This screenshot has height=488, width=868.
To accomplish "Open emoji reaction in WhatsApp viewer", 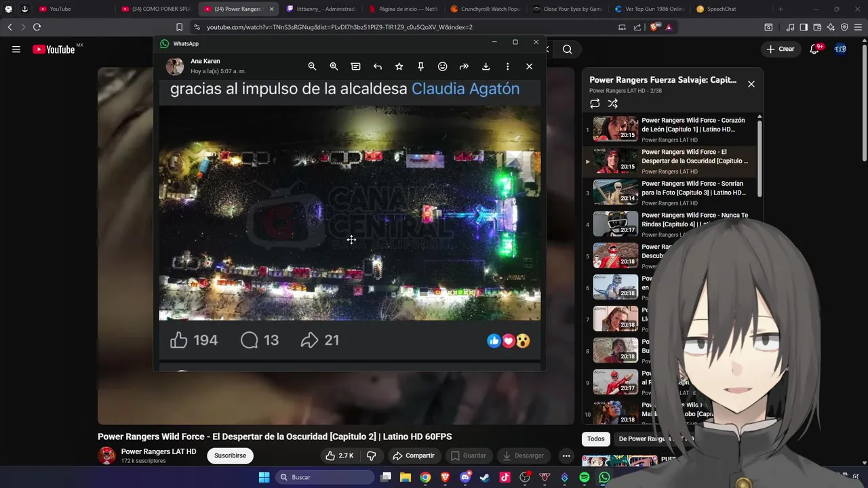I will tap(442, 66).
